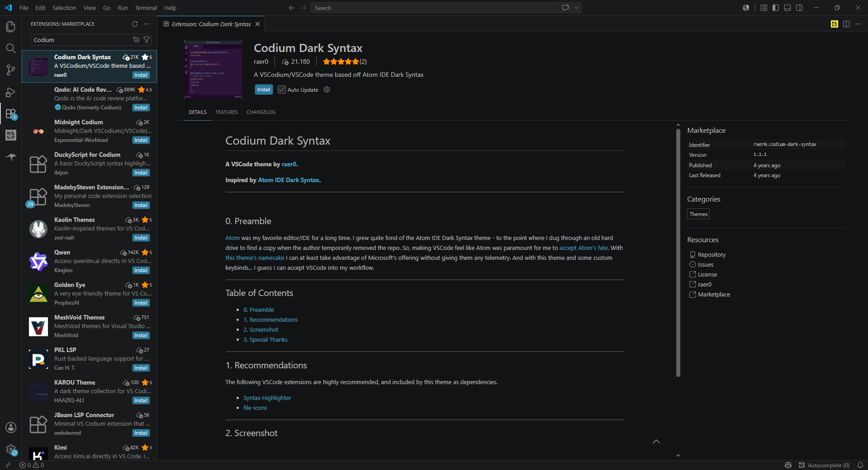Image resolution: width=868 pixels, height=470 pixels.
Task: Close the Extension: Codium Dark Syntax tab
Action: point(258,24)
